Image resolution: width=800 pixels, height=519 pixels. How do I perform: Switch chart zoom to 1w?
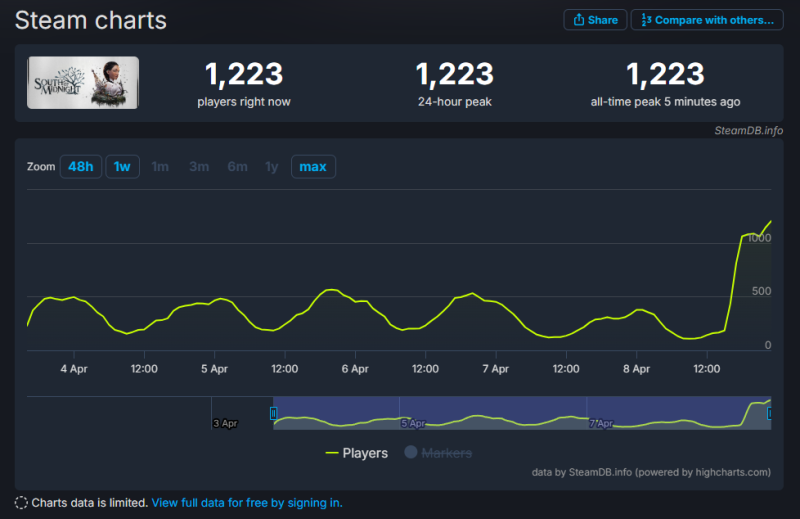(122, 166)
